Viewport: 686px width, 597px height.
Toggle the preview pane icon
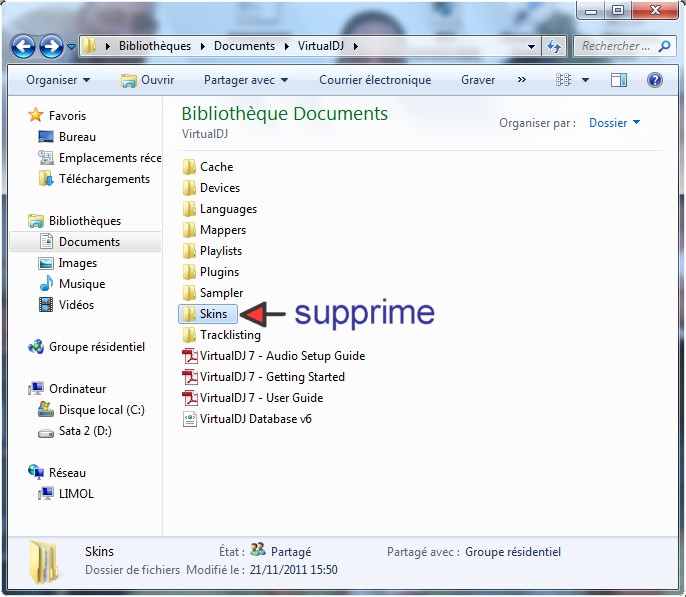click(619, 80)
